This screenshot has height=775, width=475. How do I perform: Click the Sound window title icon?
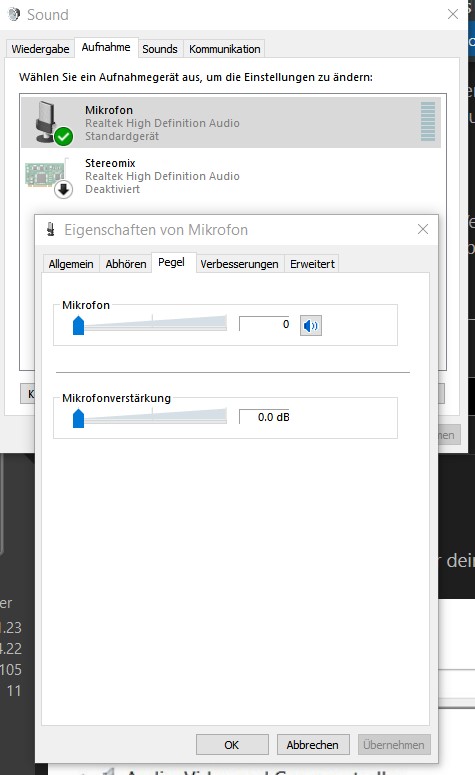click(x=14, y=14)
